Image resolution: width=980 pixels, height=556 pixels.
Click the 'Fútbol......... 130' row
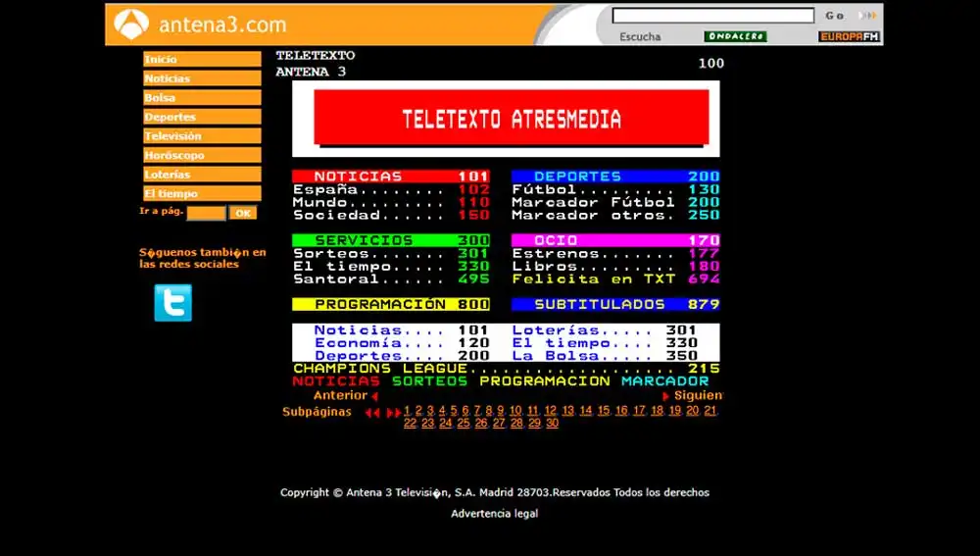(615, 189)
